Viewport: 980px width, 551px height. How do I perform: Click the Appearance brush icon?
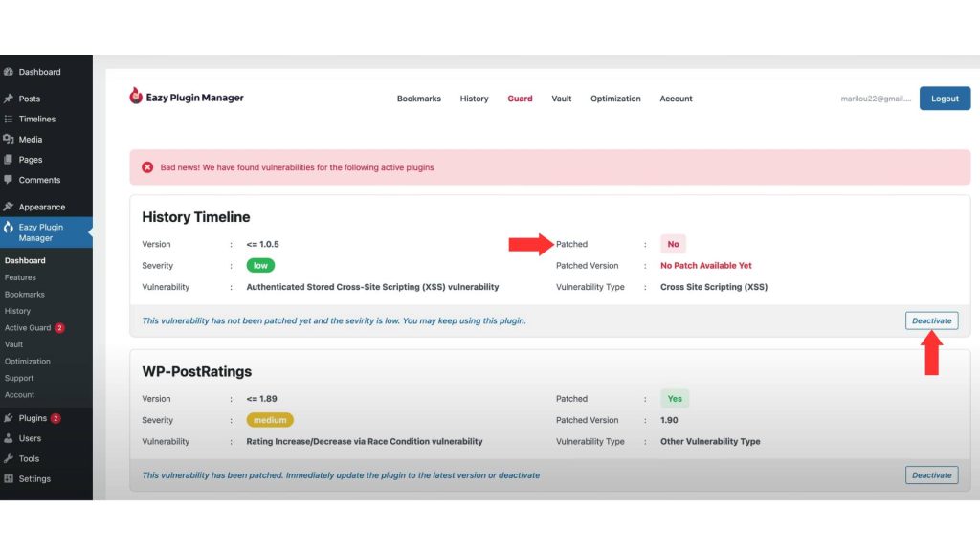8,207
